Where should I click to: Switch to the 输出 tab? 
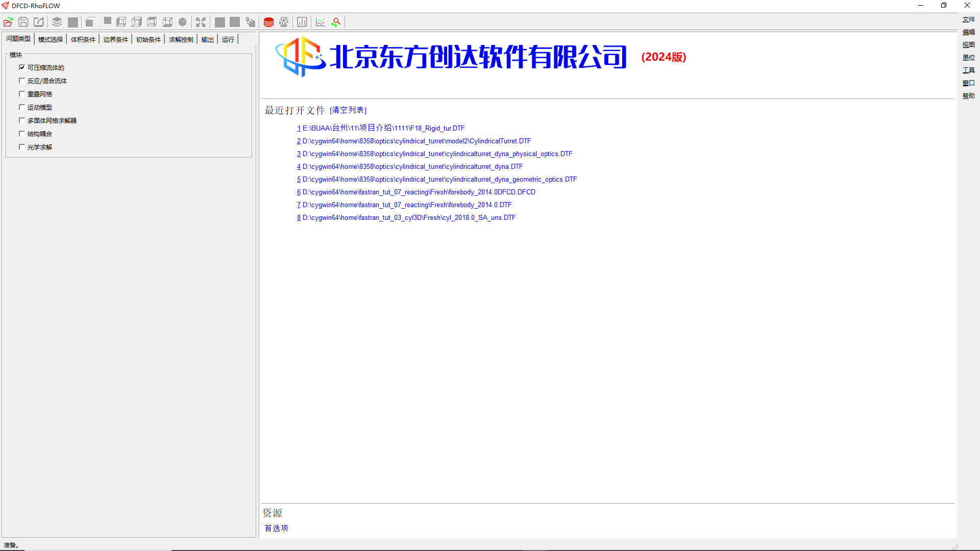coord(208,39)
